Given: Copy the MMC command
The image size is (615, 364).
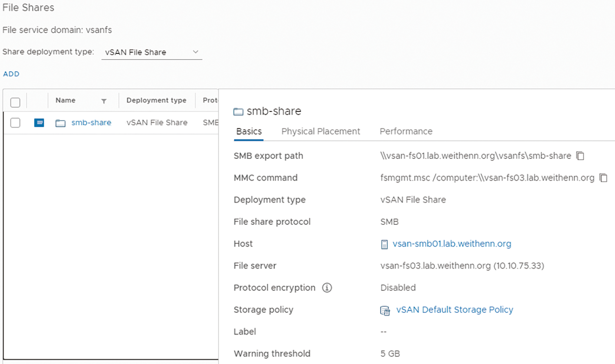Looking at the screenshot, I should point(603,178).
